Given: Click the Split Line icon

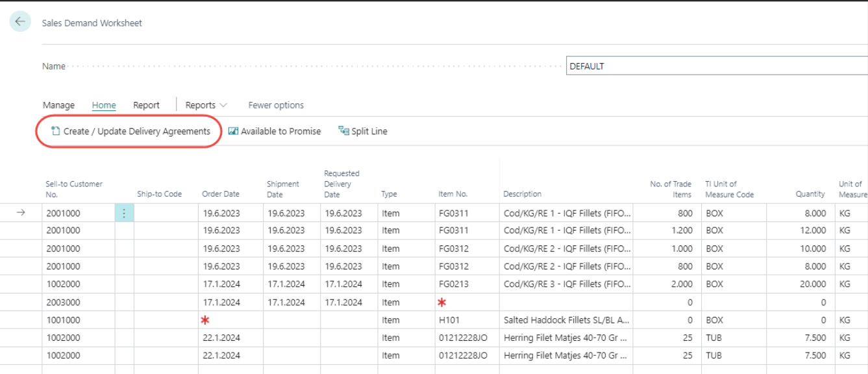Looking at the screenshot, I should click(x=344, y=131).
